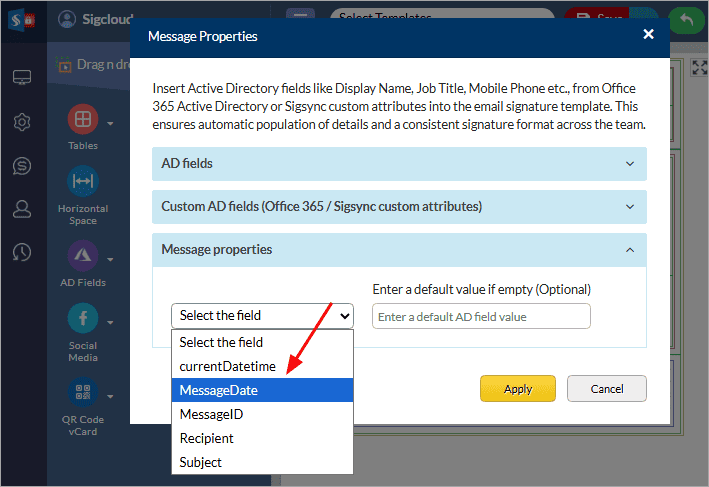Click the monitor icon in left navigation
The height and width of the screenshot is (487, 709).
pyautogui.click(x=21, y=78)
